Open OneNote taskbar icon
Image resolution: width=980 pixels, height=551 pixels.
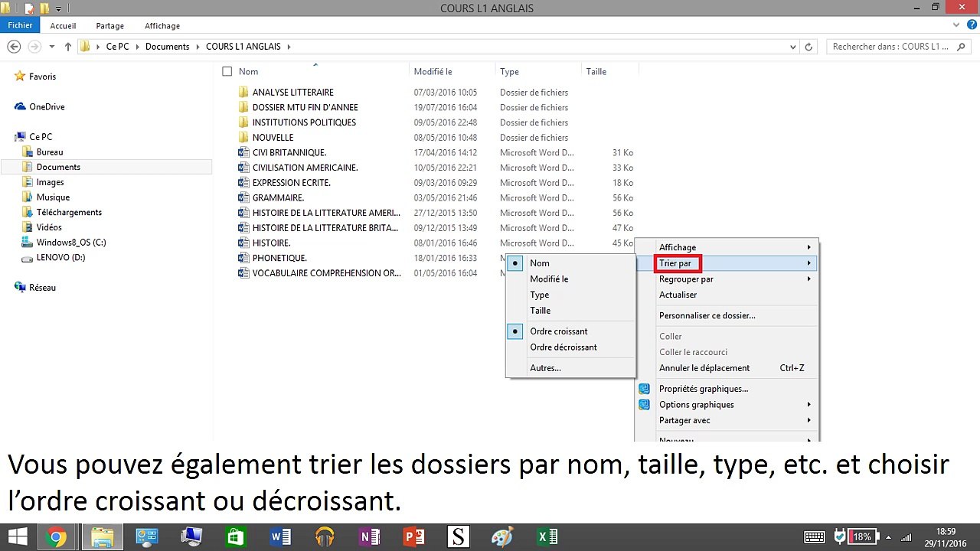[370, 537]
